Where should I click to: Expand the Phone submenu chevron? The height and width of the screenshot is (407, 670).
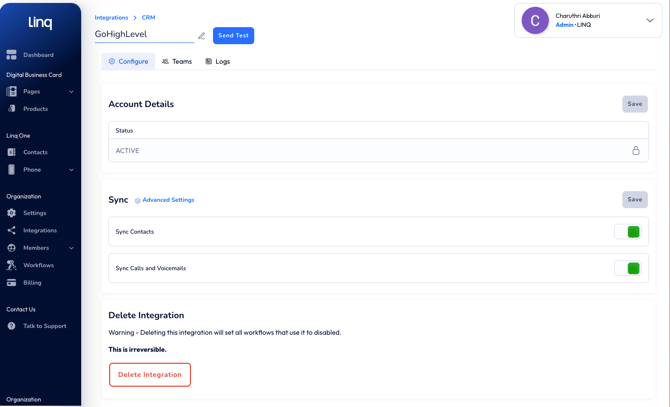pyautogui.click(x=71, y=170)
